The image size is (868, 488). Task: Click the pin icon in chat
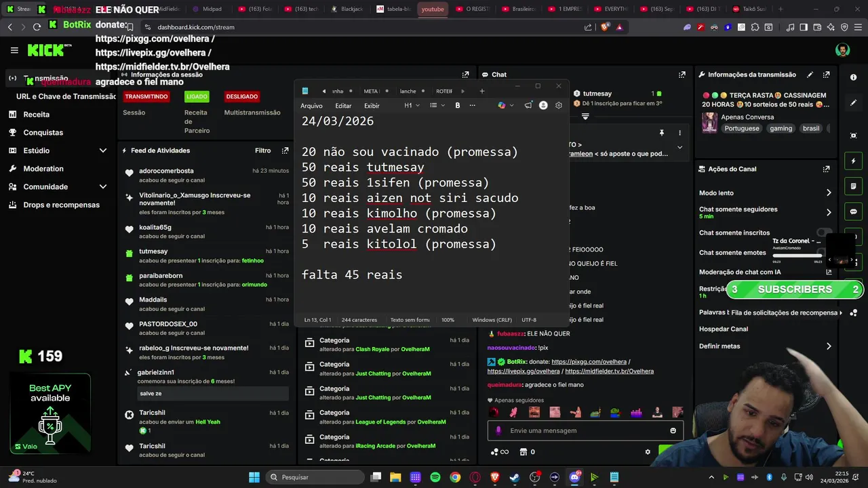click(661, 133)
